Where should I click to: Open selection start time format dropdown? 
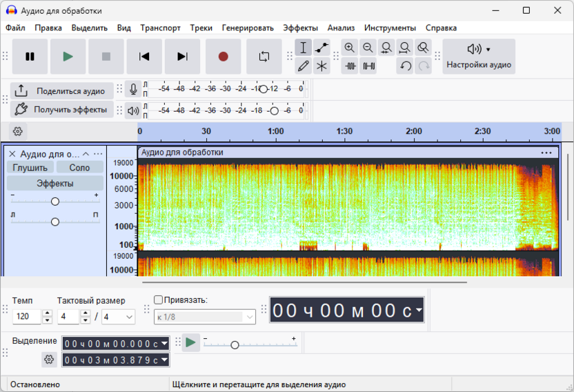165,344
